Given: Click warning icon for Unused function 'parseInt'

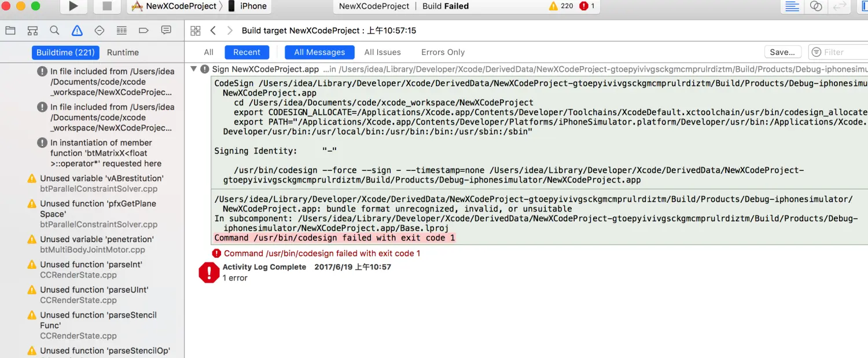Looking at the screenshot, I should 32,264.
